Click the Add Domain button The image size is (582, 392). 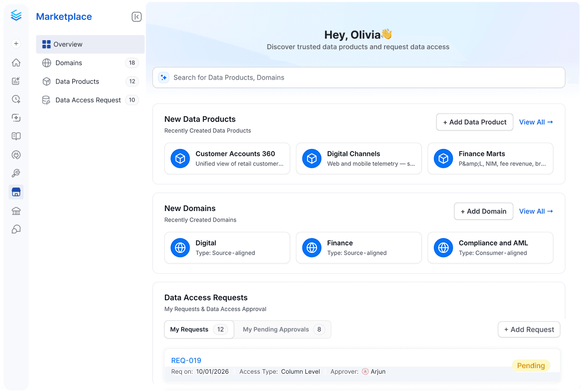tap(483, 211)
